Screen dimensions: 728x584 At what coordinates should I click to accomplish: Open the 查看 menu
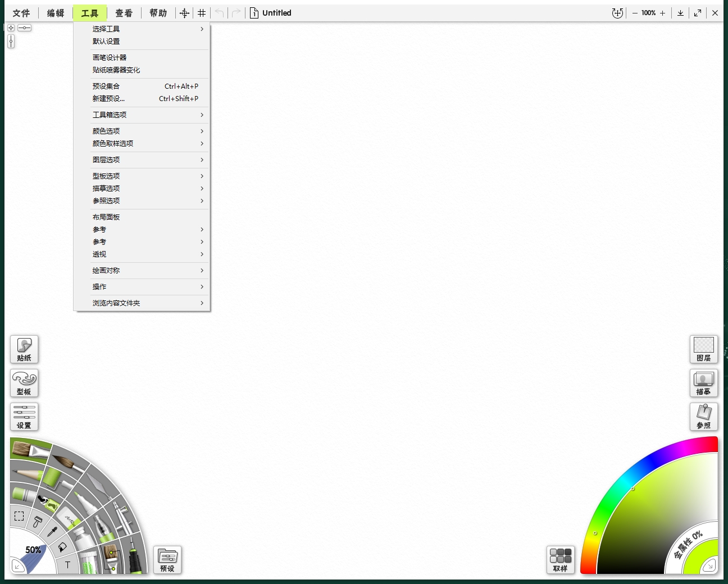(x=124, y=13)
